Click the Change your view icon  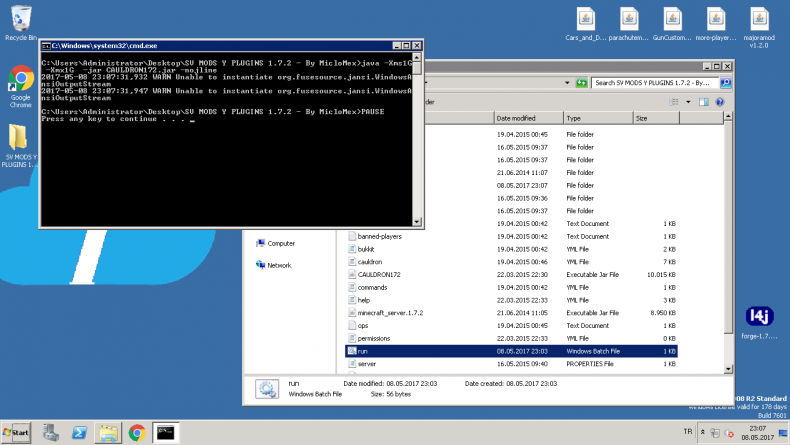[x=674, y=102]
